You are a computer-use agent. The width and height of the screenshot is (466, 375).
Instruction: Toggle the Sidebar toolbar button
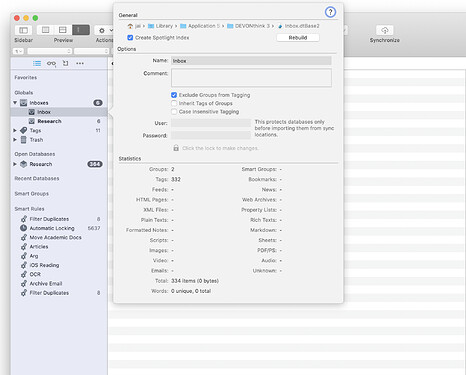23,30
